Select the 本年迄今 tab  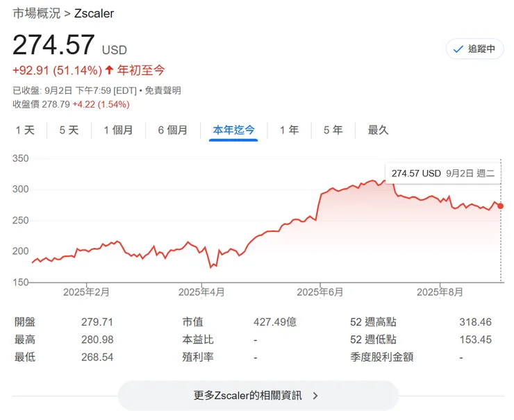pos(233,130)
